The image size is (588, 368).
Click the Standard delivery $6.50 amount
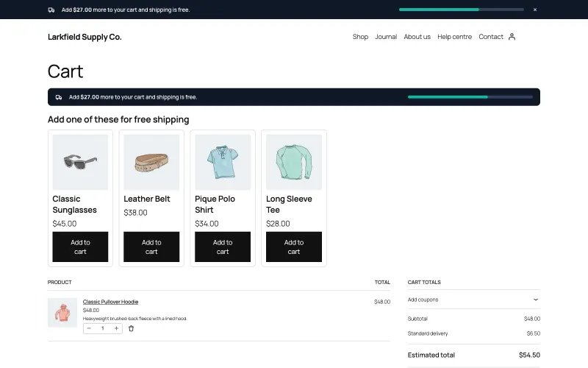pyautogui.click(x=534, y=333)
